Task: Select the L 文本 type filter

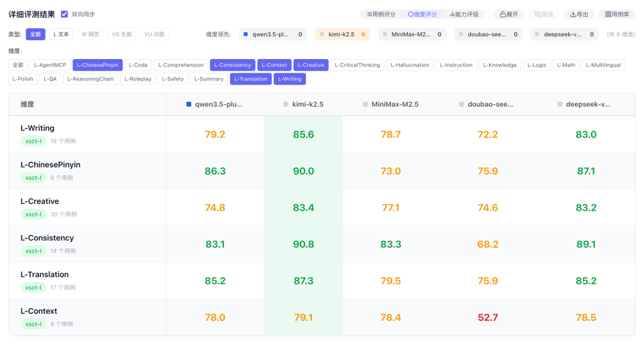Action: pyautogui.click(x=61, y=34)
